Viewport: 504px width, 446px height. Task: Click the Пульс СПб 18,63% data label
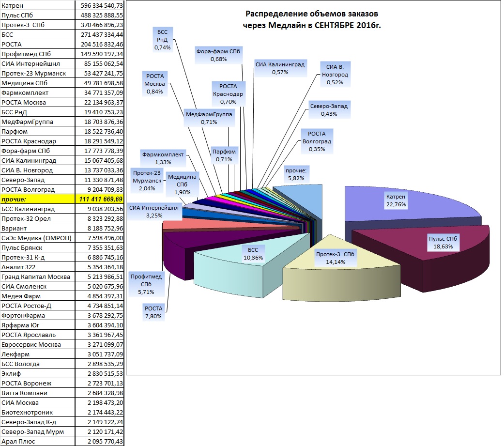tap(443, 243)
